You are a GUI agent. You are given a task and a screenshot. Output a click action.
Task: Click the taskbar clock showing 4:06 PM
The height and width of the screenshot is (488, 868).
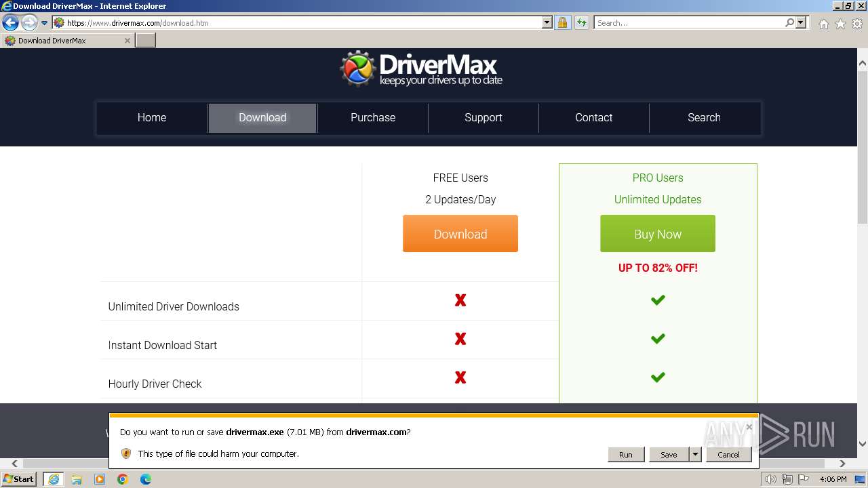coord(833,479)
